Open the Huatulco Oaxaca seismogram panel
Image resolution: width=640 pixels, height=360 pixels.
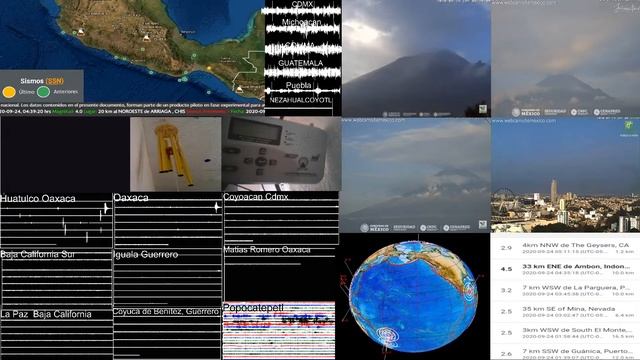[56, 220]
